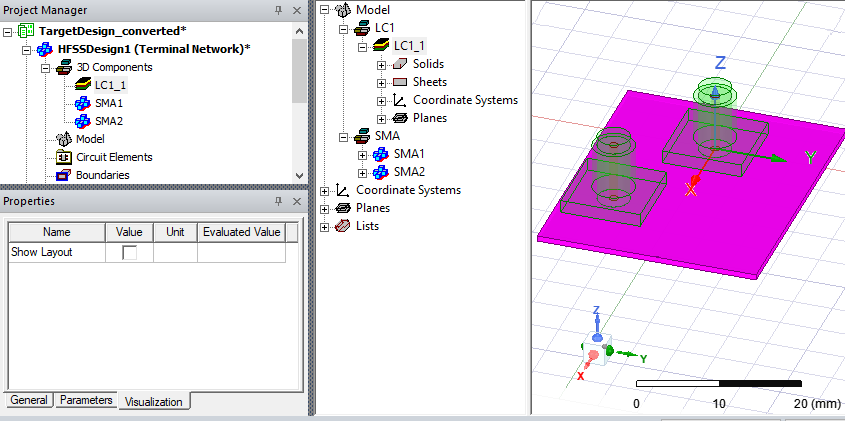The width and height of the screenshot is (847, 421).
Task: Click the Solids icon
Action: 400,64
